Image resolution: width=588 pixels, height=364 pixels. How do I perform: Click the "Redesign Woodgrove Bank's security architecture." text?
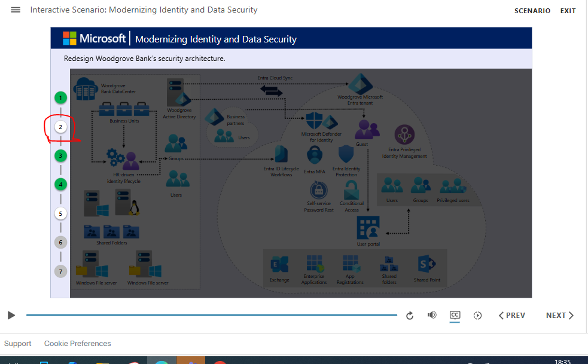[144, 59]
